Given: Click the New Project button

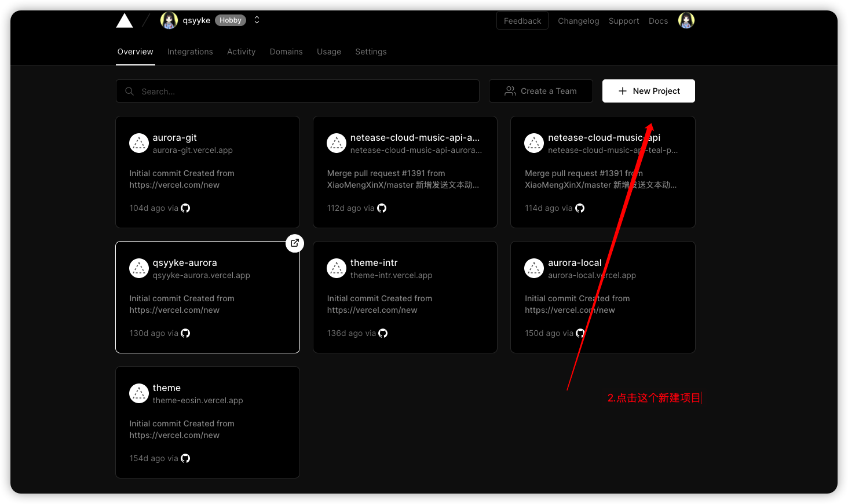Looking at the screenshot, I should 648,91.
